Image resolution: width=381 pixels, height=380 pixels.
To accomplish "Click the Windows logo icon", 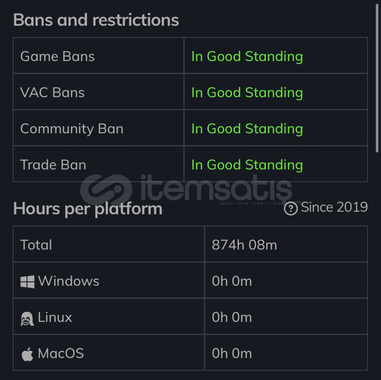I will tap(27, 282).
